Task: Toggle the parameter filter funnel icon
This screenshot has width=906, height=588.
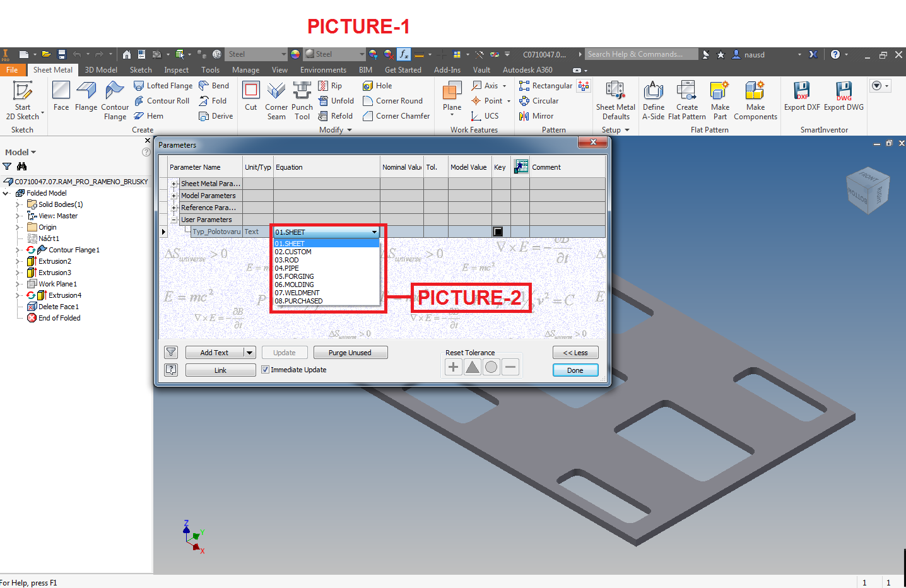Action: [170, 352]
